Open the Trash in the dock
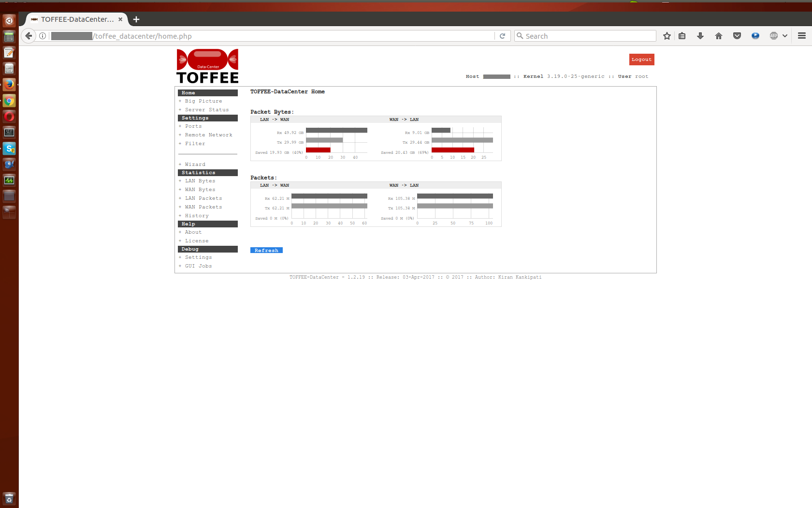The height and width of the screenshot is (508, 812). click(x=9, y=499)
